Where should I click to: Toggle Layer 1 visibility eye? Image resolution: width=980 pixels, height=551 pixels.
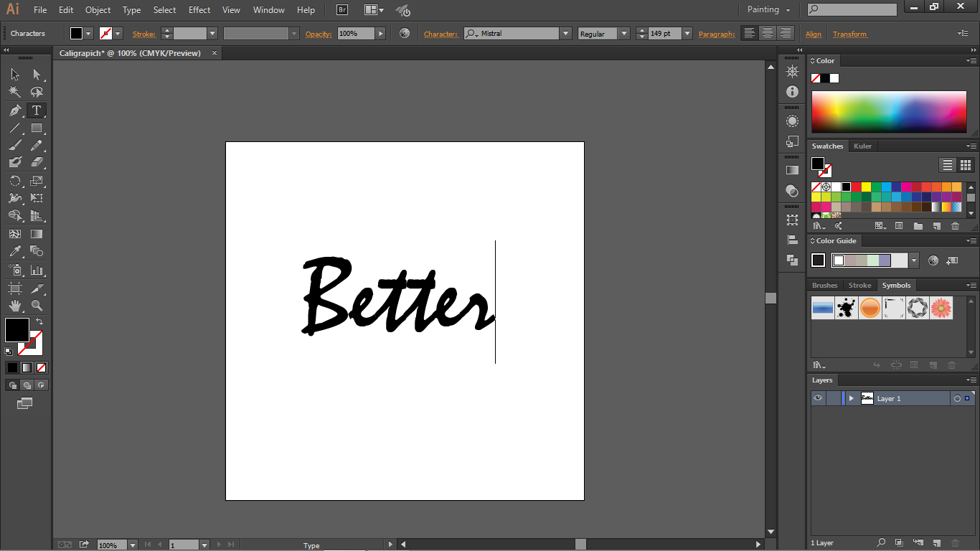pos(818,398)
